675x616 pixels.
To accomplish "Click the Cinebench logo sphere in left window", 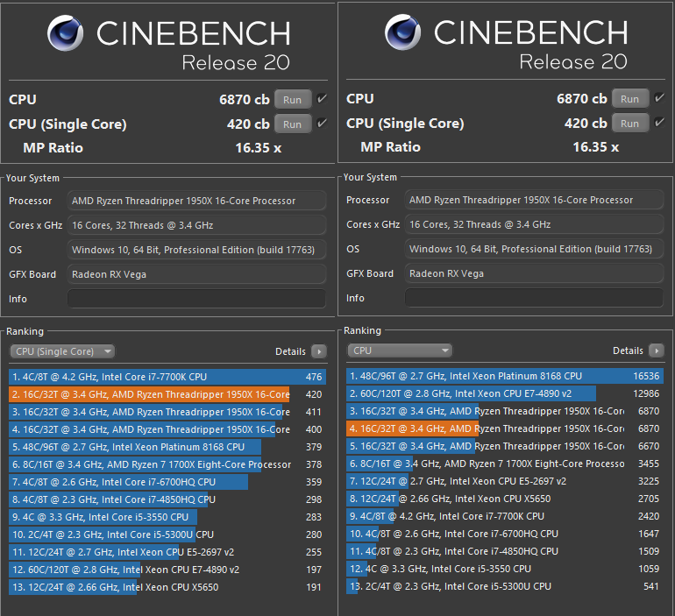I will [x=65, y=33].
